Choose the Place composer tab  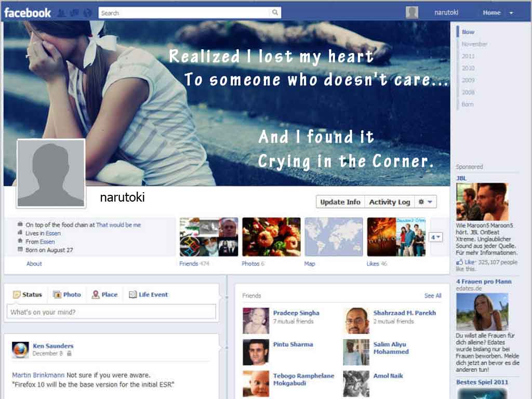(x=104, y=295)
